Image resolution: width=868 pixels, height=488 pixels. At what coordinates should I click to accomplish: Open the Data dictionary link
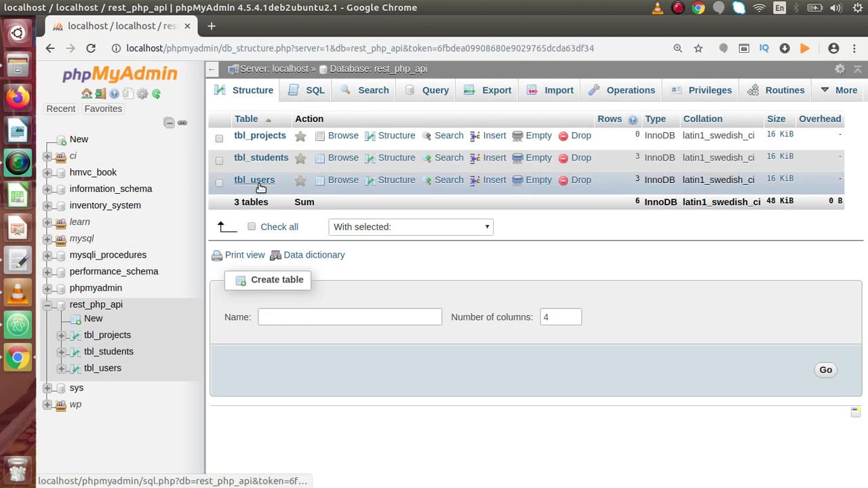coord(308,255)
